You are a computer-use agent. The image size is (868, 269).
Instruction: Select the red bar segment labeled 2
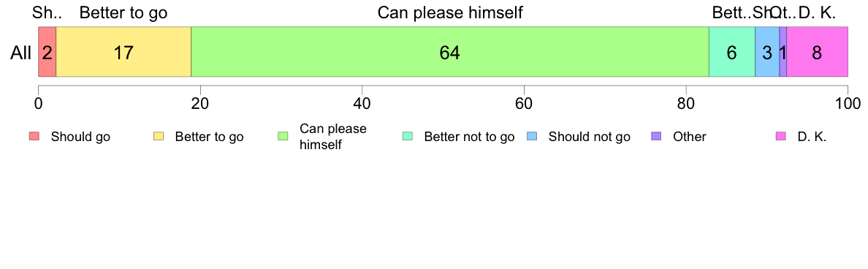47,52
